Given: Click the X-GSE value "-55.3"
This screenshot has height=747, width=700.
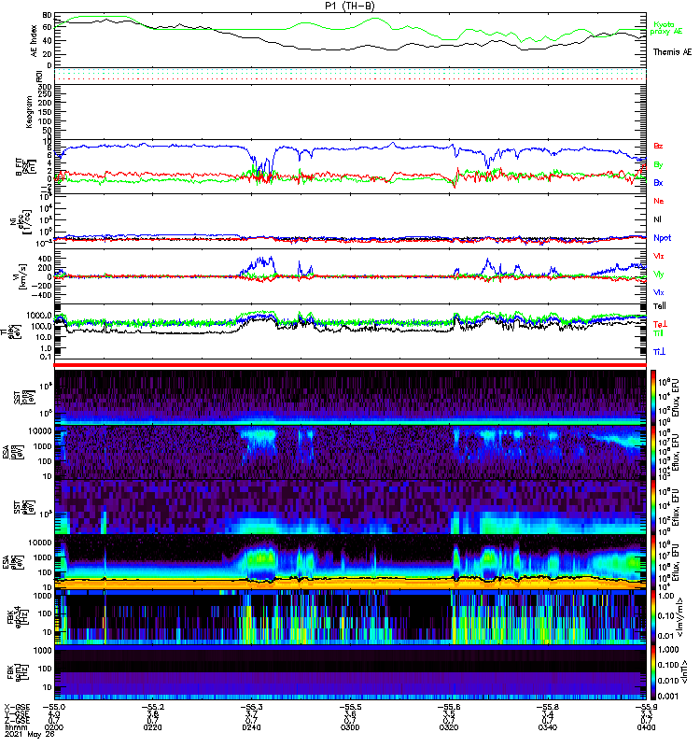Looking at the screenshot, I should (251, 707).
